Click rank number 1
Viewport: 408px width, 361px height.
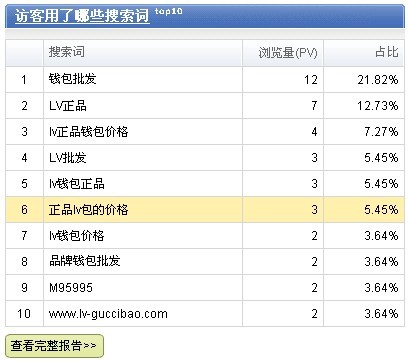[x=24, y=80]
